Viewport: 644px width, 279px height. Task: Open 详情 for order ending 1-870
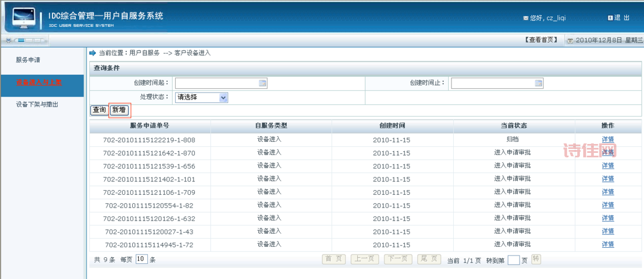tap(608, 152)
